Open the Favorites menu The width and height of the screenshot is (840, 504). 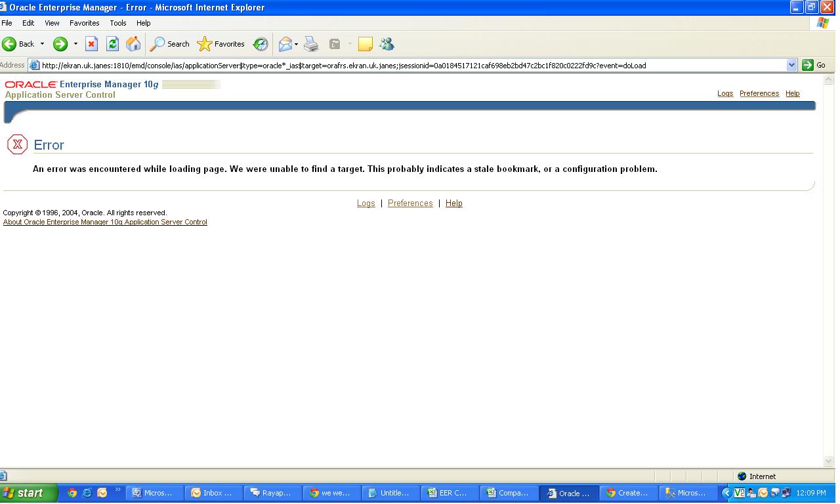tap(85, 23)
